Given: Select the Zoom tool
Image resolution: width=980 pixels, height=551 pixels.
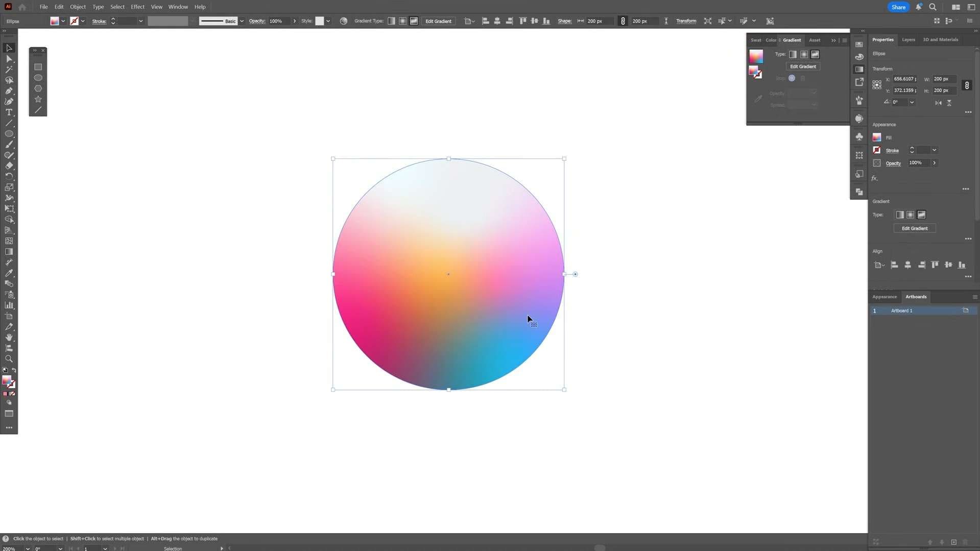Looking at the screenshot, I should point(9,359).
